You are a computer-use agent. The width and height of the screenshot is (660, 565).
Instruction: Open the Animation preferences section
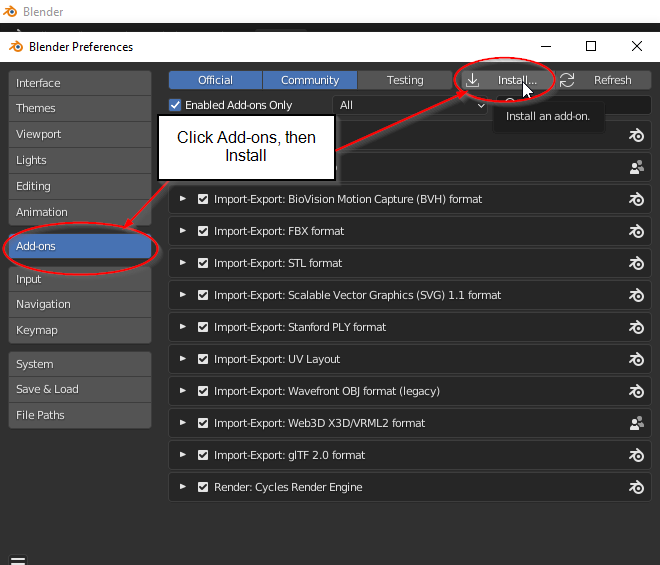click(x=80, y=212)
